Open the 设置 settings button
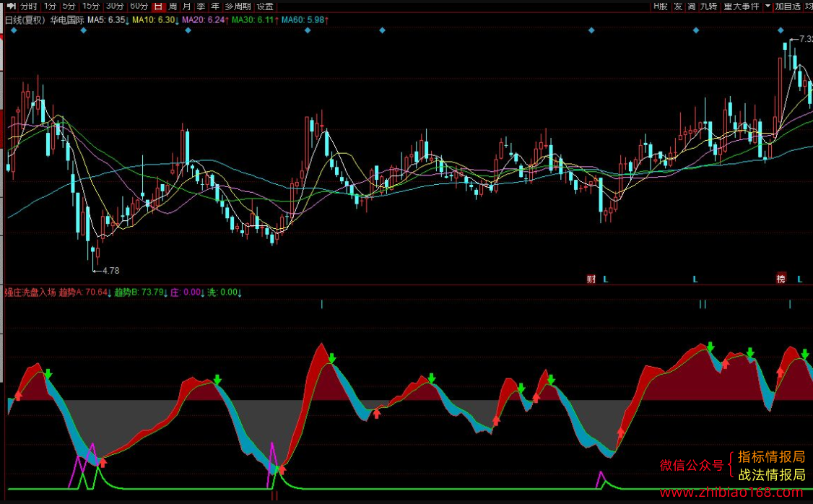Image resolution: width=813 pixels, height=504 pixels. coord(265,6)
